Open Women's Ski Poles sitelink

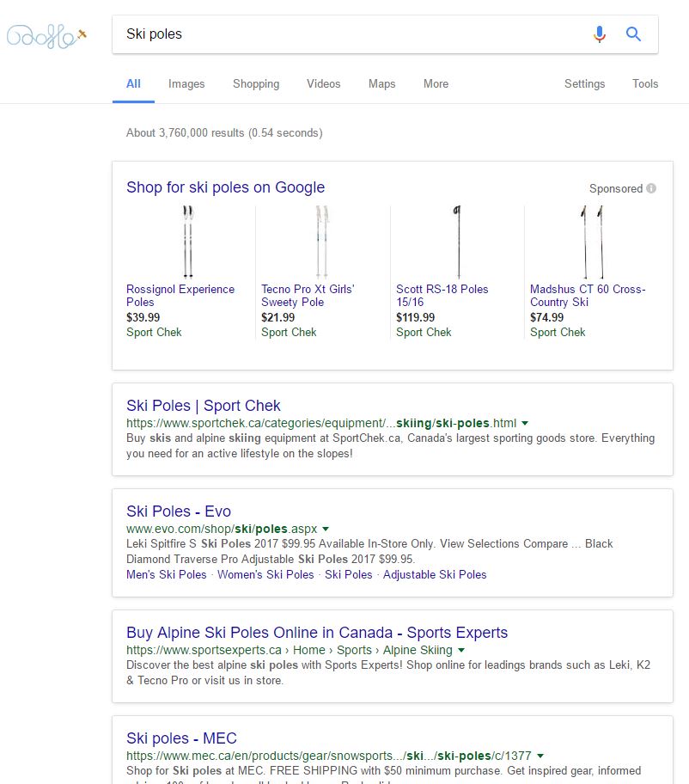265,575
